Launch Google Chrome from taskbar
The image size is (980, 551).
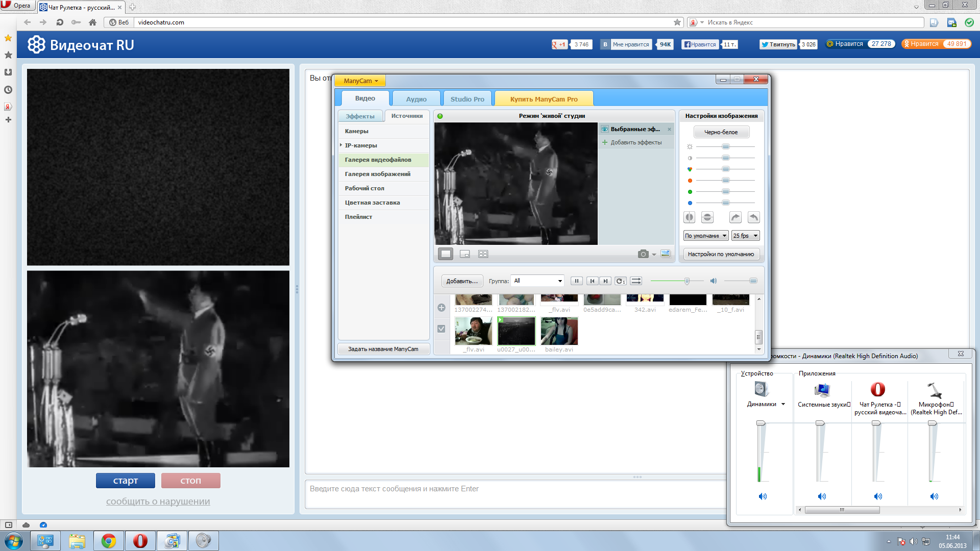109,541
